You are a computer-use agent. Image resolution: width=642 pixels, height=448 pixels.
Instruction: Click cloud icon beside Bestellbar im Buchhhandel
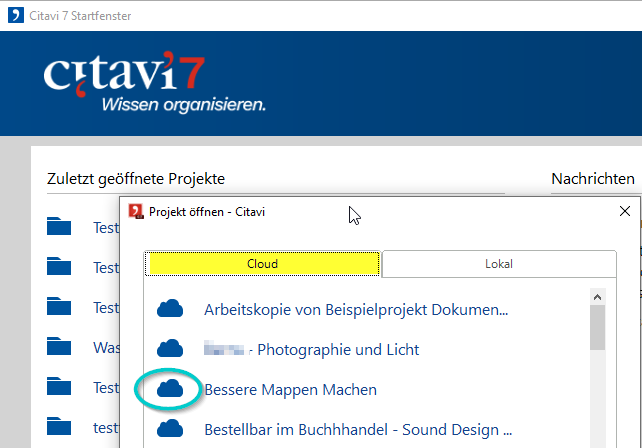tap(170, 429)
